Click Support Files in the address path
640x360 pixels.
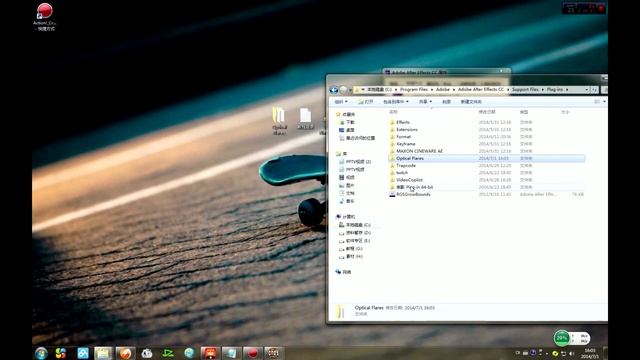pos(525,89)
